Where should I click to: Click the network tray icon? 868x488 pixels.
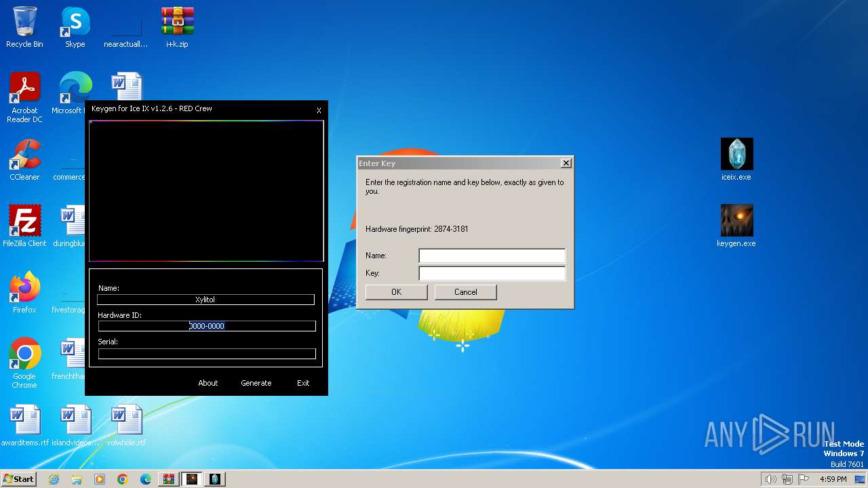click(x=787, y=479)
